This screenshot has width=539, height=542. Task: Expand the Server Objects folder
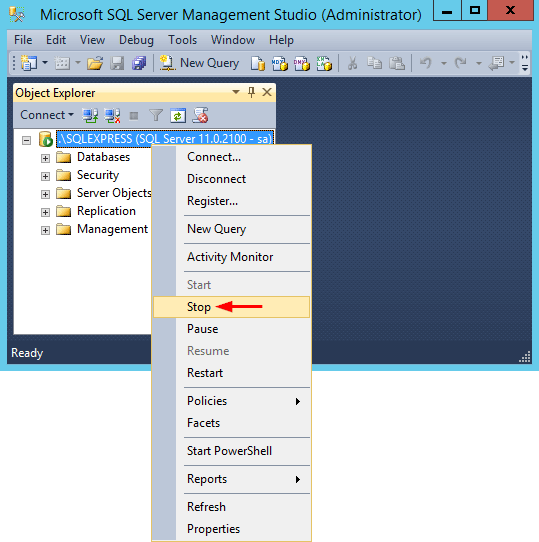[x=45, y=194]
